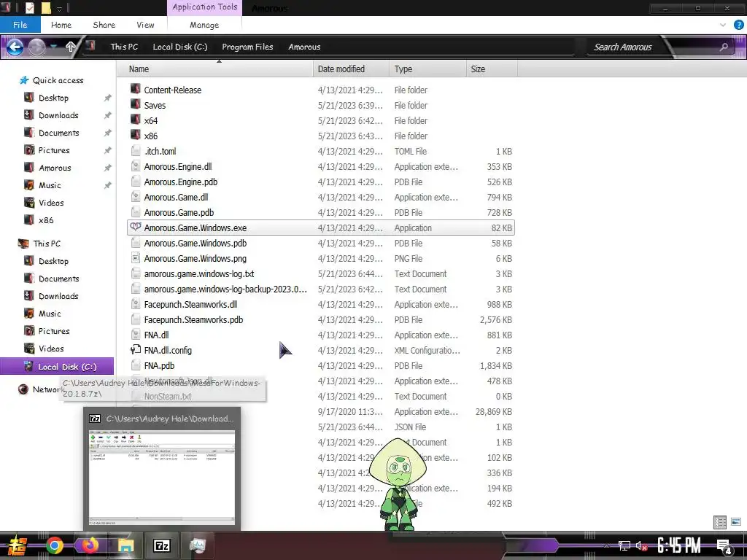Open x86 folder in Quick access

tap(46, 220)
